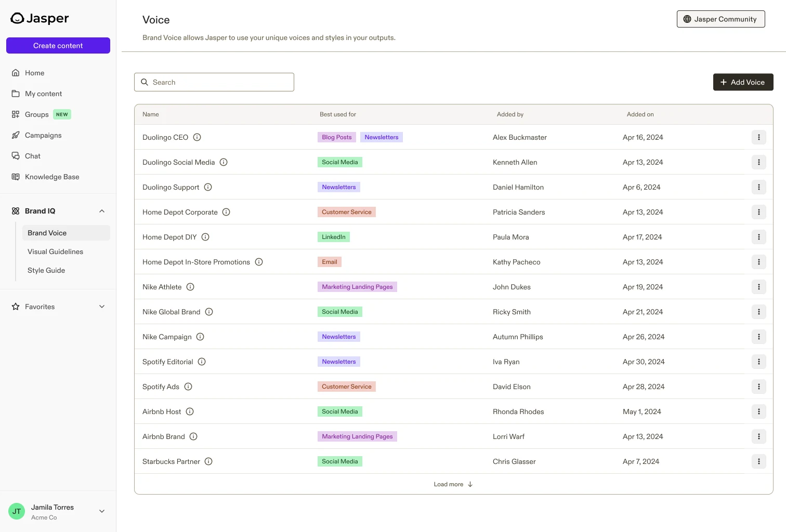This screenshot has width=786, height=532.
Task: Click the Search voices field
Action: coord(214,82)
